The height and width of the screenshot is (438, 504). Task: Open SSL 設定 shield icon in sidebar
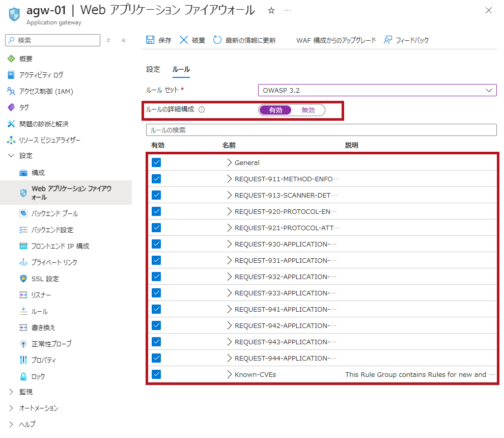click(23, 279)
